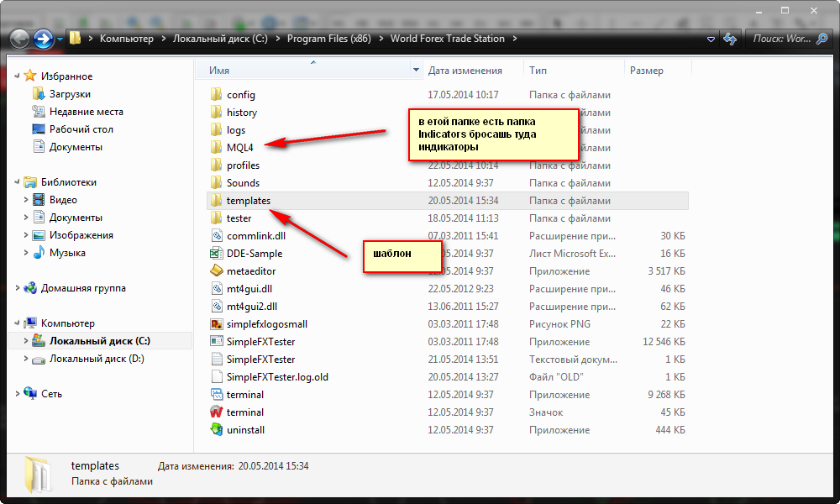Click size 12 546 КБ of SimpleFXTester
Image resolution: width=840 pixels, height=504 pixels.
(664, 342)
